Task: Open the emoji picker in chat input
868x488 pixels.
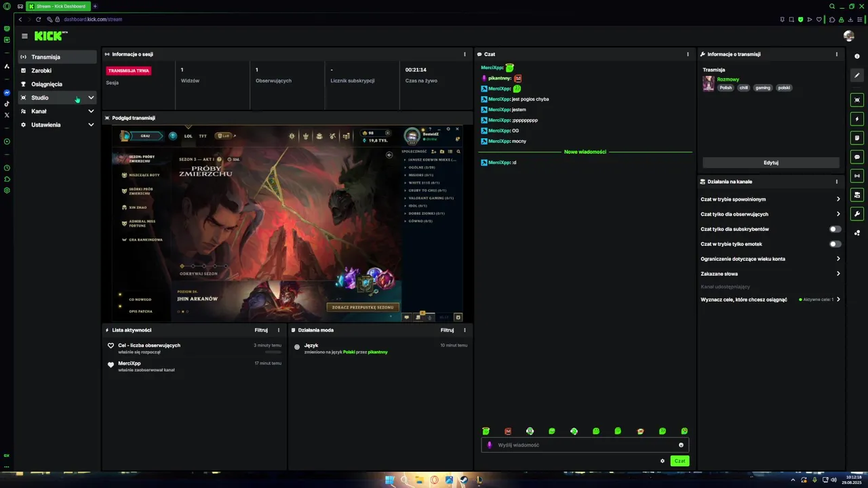Action: pos(681,445)
